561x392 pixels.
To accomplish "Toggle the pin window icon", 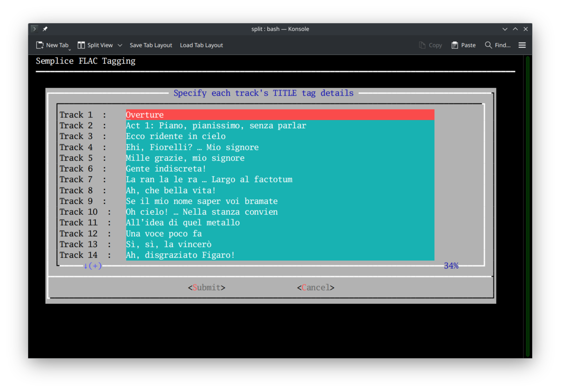I will click(45, 29).
